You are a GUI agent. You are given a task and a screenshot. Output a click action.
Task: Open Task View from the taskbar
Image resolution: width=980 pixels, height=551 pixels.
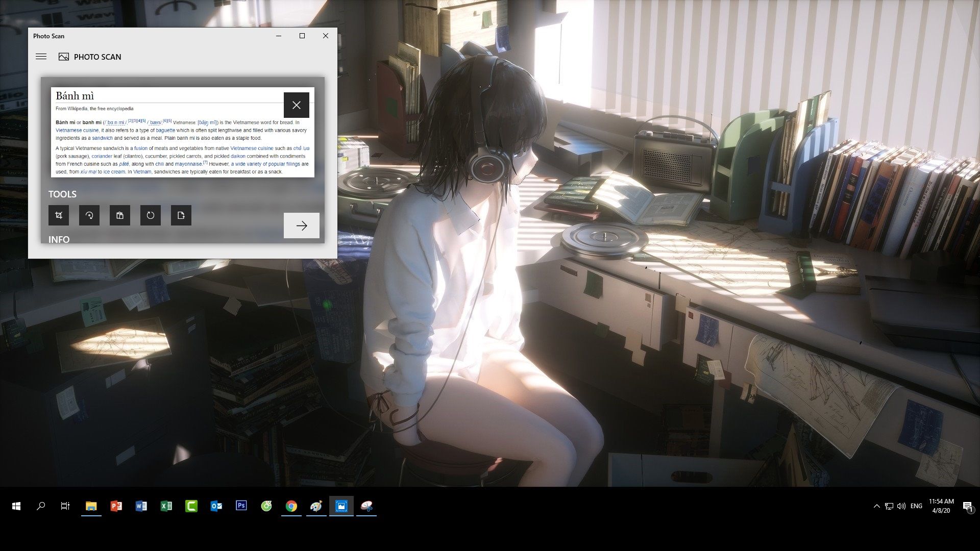65,506
